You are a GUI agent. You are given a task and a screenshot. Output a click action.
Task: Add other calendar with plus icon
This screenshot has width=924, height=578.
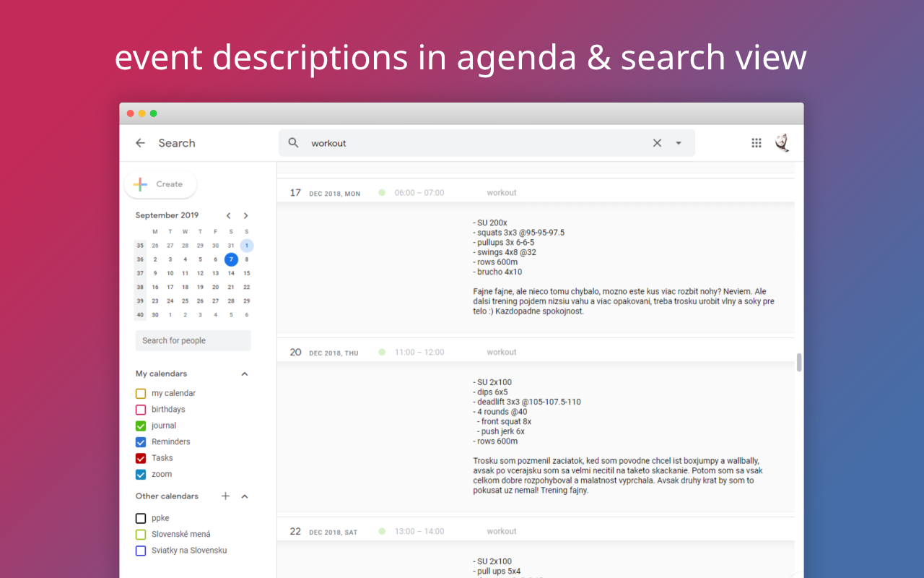pos(225,496)
